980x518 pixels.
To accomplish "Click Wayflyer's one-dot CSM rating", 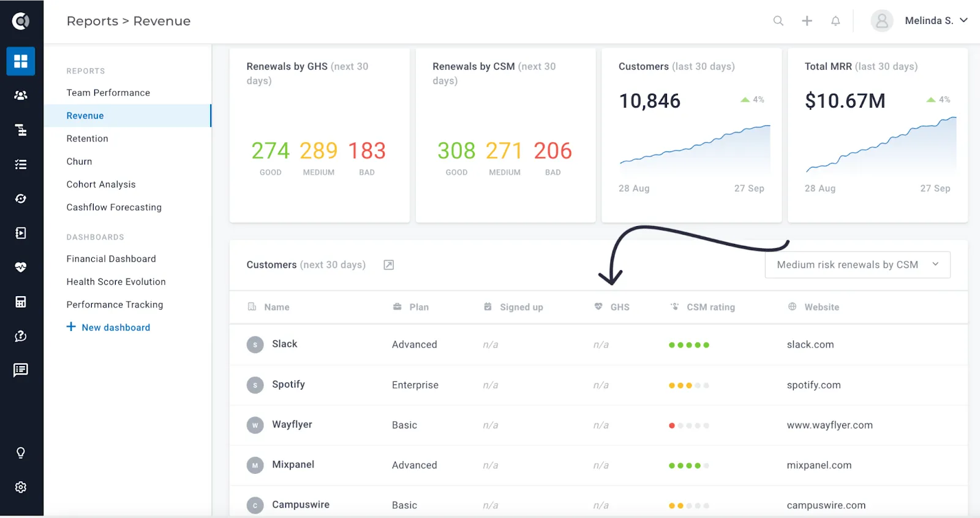I will click(x=689, y=425).
